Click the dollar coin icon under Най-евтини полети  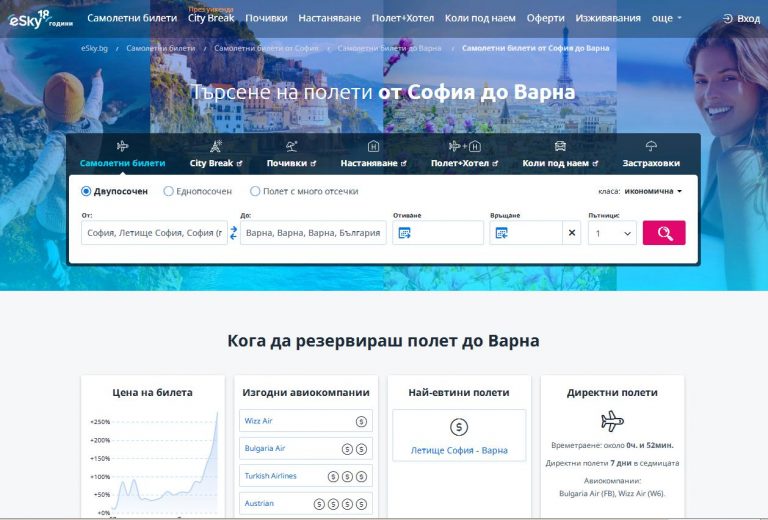pos(459,427)
